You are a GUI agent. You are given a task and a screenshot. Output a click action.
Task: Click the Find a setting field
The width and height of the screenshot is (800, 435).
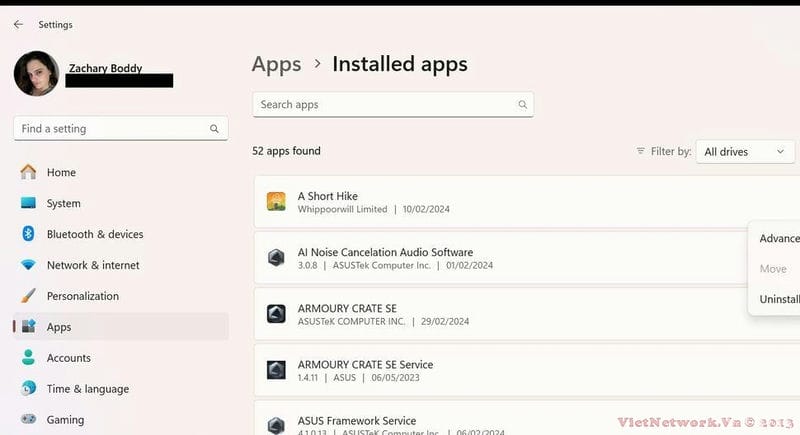click(x=120, y=129)
